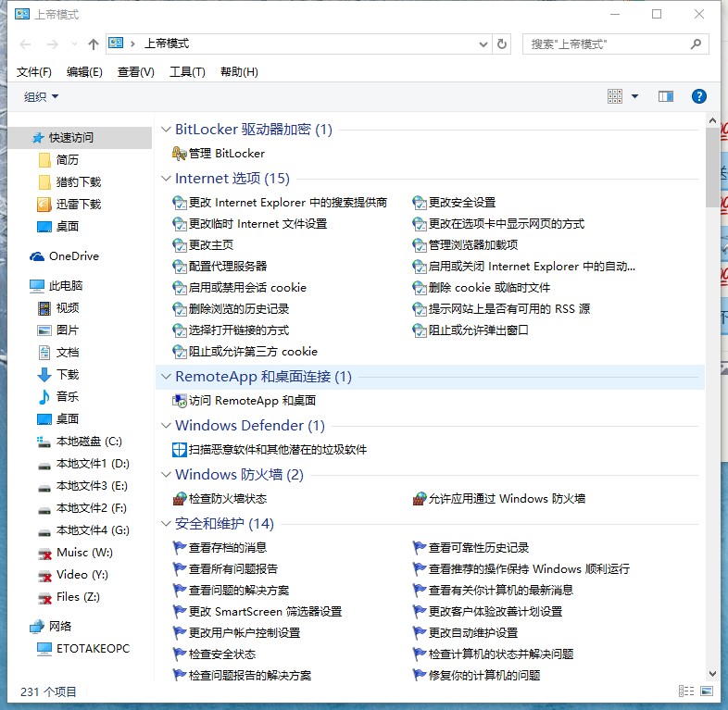The width and height of the screenshot is (728, 710).
Task: Collapse RemoteApp 和桌面连接 group
Action: click(166, 377)
